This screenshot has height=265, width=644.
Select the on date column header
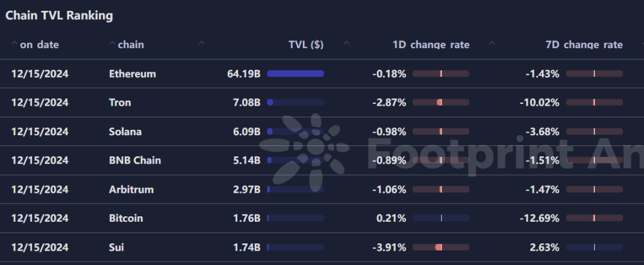pos(40,45)
